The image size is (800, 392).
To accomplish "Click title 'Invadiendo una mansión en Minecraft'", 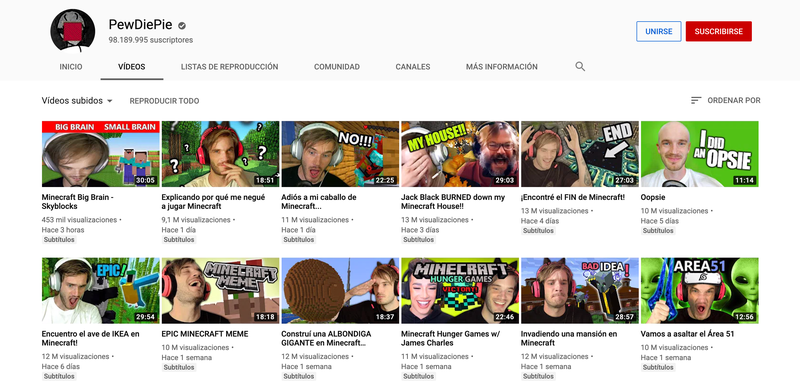I will click(569, 338).
